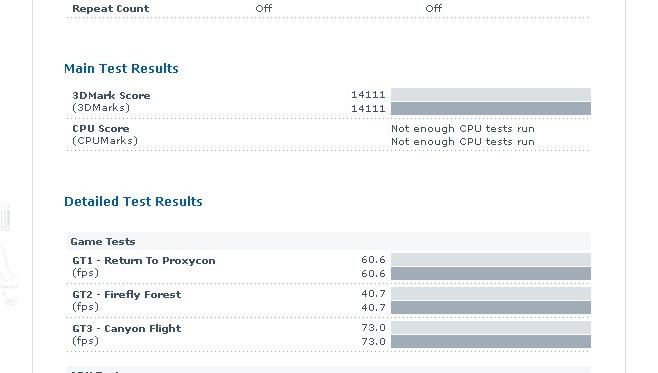Viewport: 658px width, 373px height.
Task: Click the second 'Not enough CPU tests run' text
Action: pyautogui.click(x=463, y=142)
